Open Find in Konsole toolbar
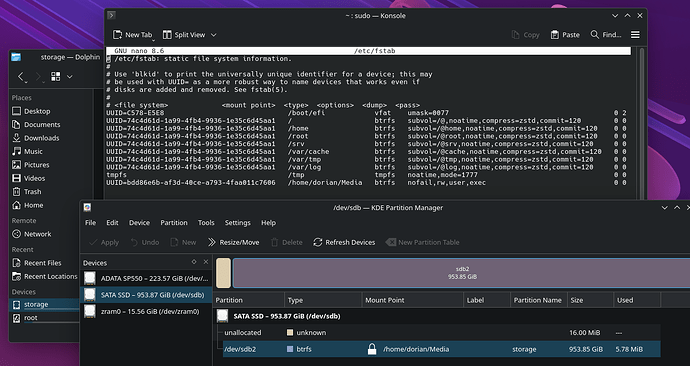The image size is (690, 366). (606, 35)
